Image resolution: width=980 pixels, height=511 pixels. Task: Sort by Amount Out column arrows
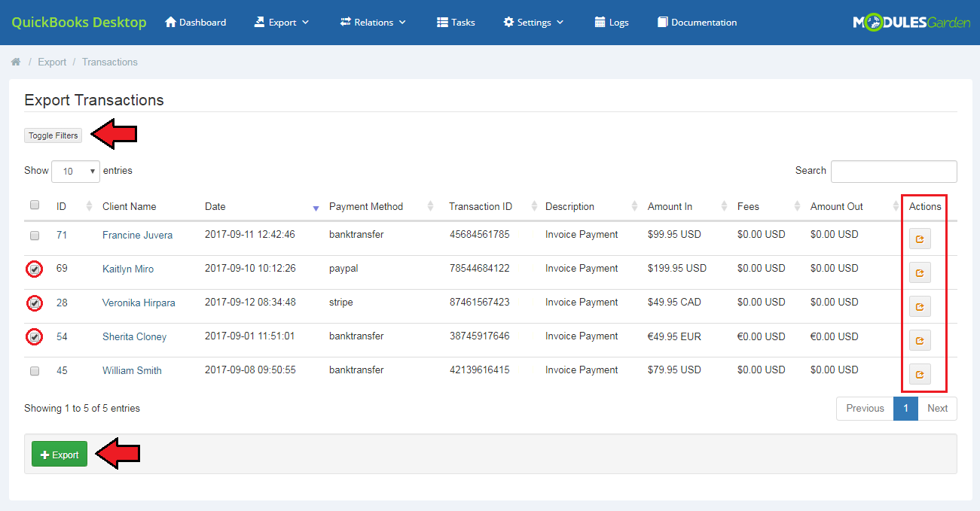[896, 206]
